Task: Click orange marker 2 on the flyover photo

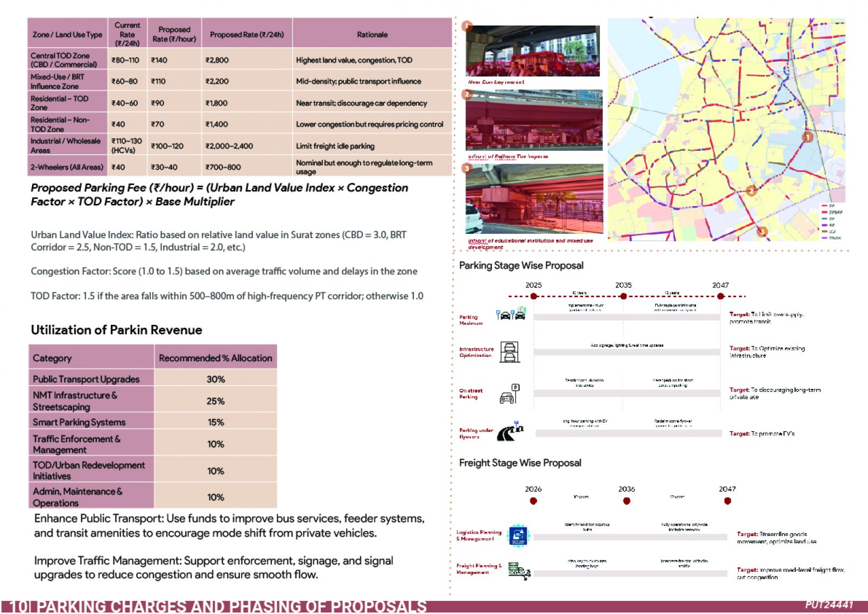Action: tap(467, 94)
